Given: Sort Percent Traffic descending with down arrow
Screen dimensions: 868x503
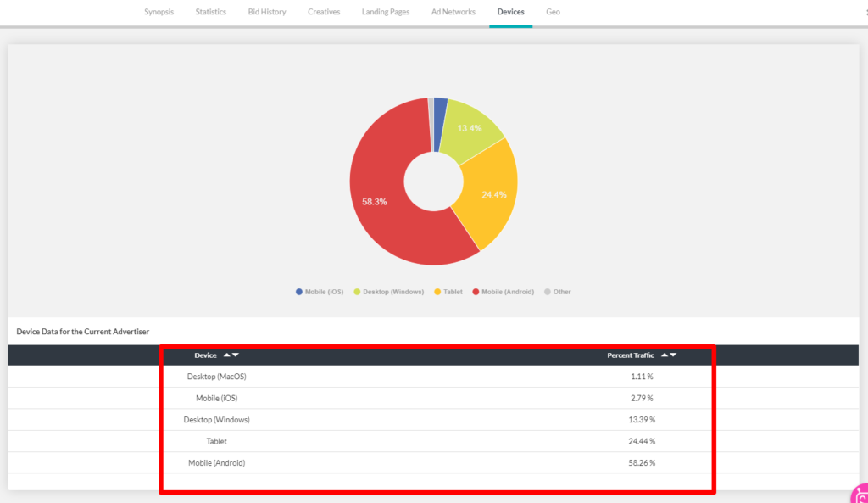Looking at the screenshot, I should (674, 355).
